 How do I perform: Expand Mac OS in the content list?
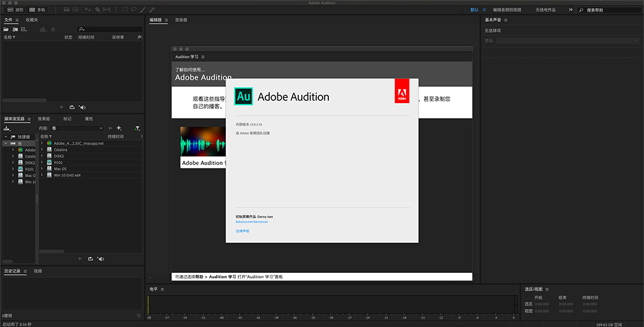(42, 169)
